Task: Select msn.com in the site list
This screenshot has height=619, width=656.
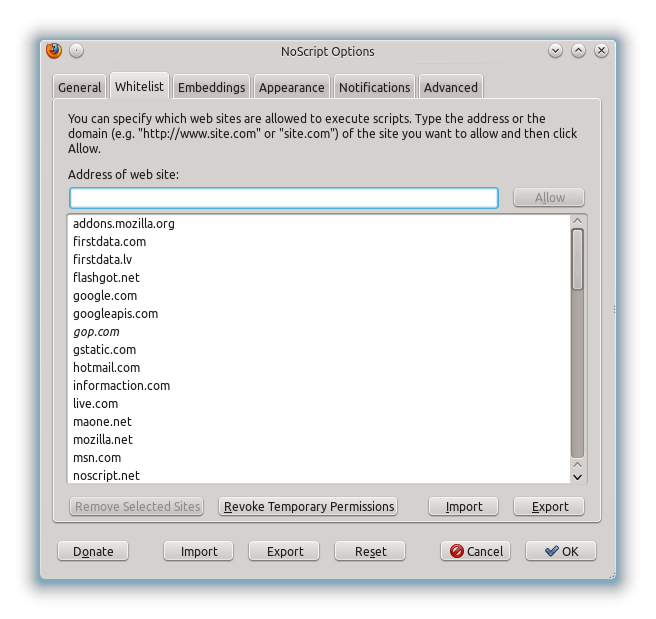Action: 319,458
